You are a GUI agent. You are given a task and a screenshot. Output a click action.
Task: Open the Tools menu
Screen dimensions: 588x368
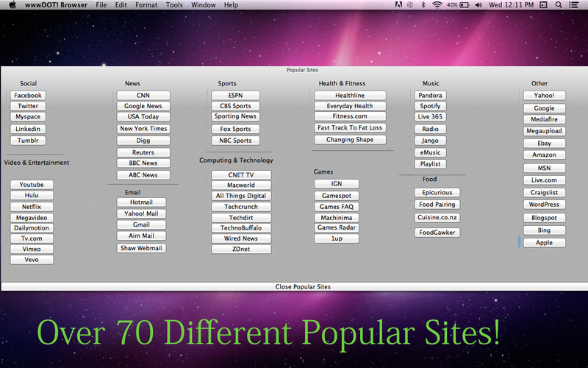174,5
